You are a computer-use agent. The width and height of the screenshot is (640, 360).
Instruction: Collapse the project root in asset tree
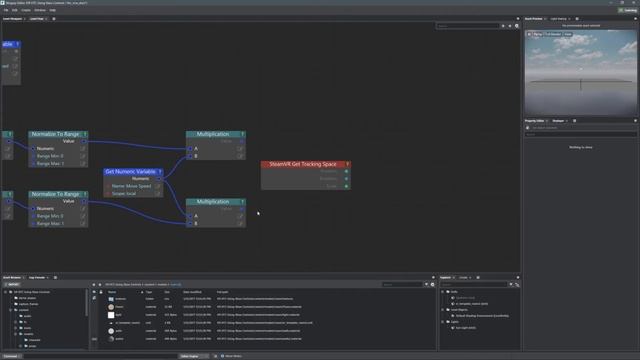click(x=5, y=292)
